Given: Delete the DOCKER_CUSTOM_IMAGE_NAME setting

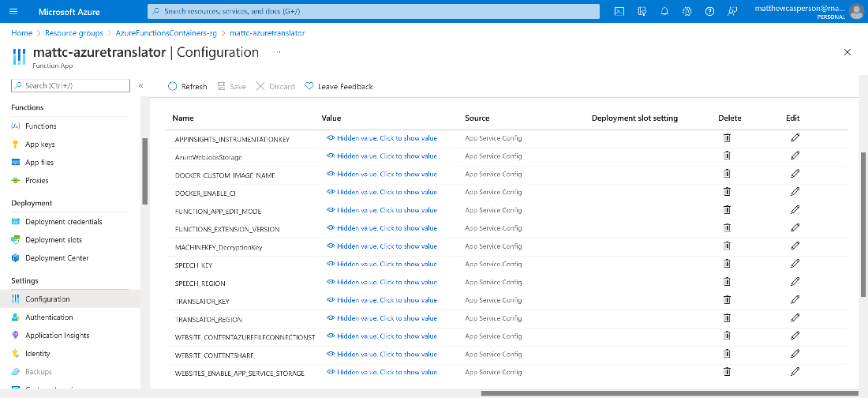Looking at the screenshot, I should 727,174.
